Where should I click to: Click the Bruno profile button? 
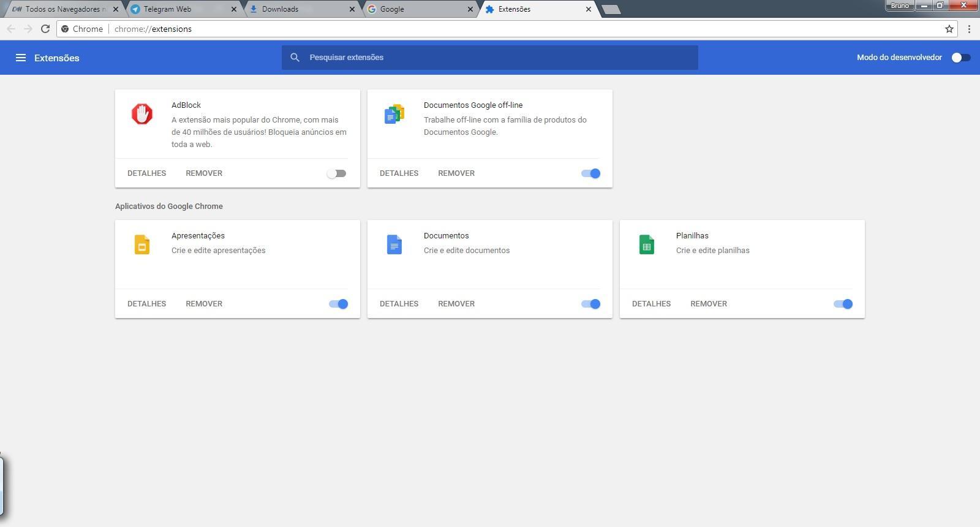[x=900, y=6]
